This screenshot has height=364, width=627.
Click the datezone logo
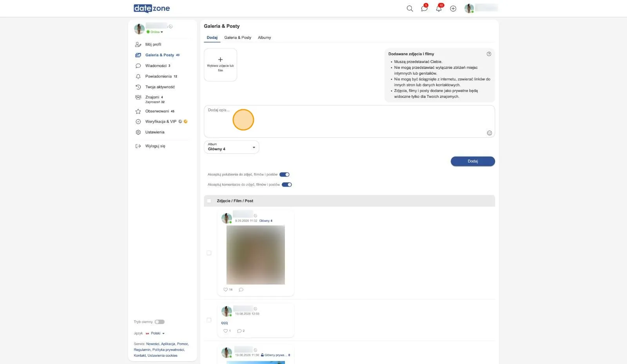152,8
